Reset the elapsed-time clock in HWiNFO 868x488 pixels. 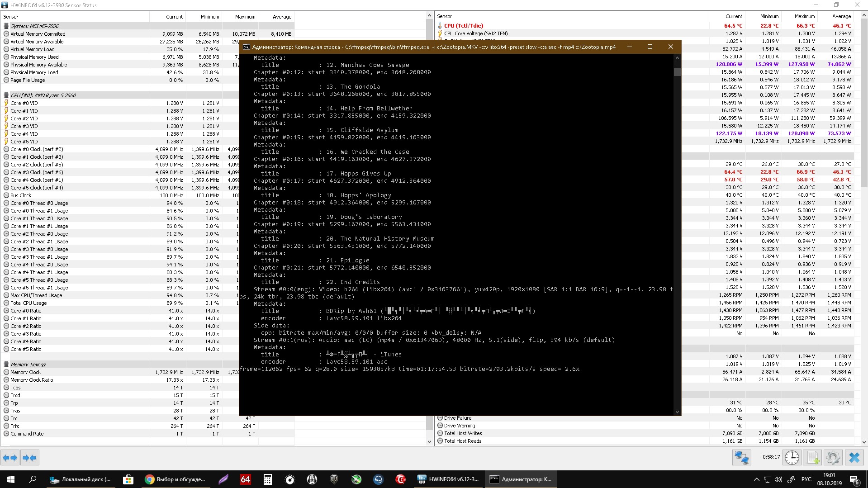point(792,458)
